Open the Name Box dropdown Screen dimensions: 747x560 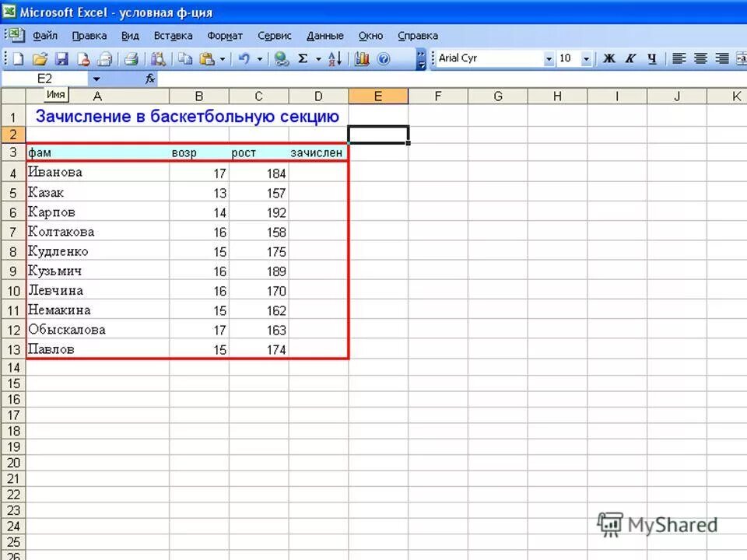click(96, 78)
